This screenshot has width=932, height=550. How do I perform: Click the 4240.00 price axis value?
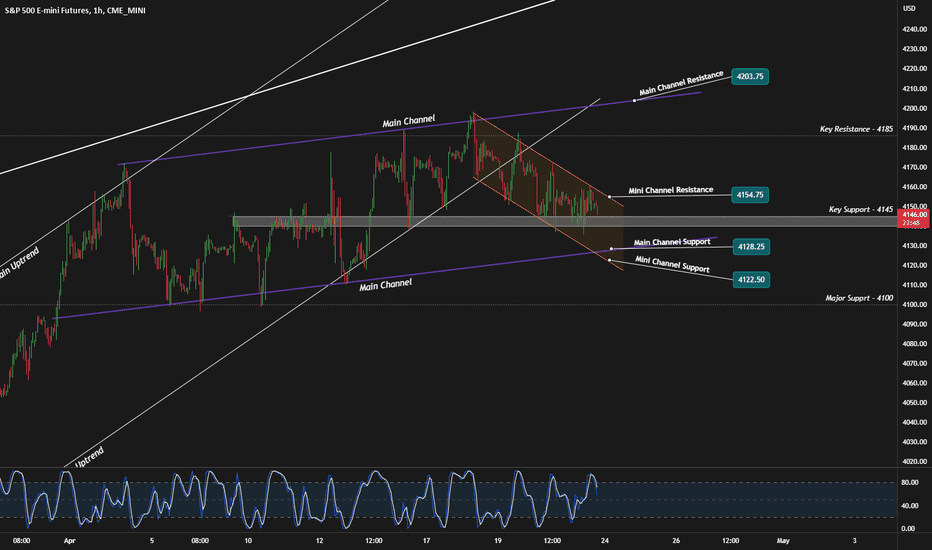point(914,29)
